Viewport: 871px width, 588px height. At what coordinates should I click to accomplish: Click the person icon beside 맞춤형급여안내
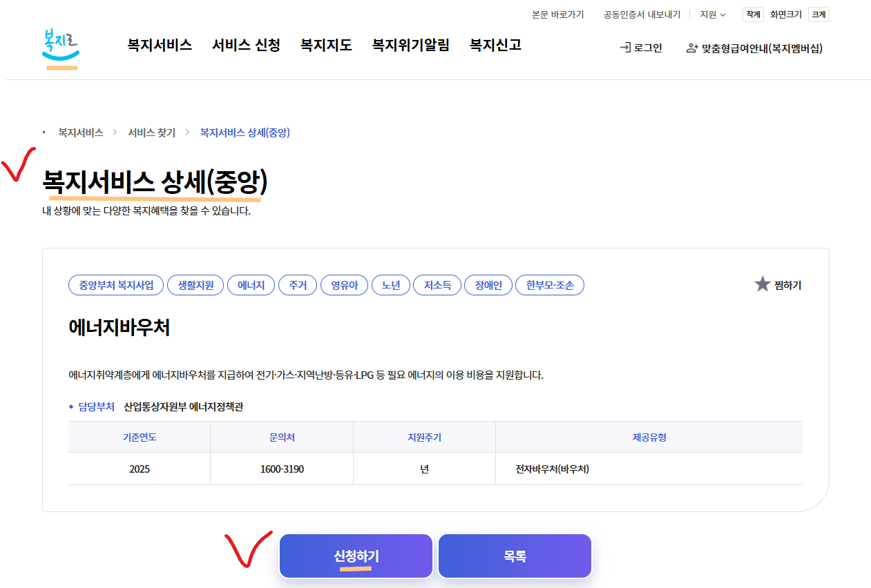click(691, 47)
